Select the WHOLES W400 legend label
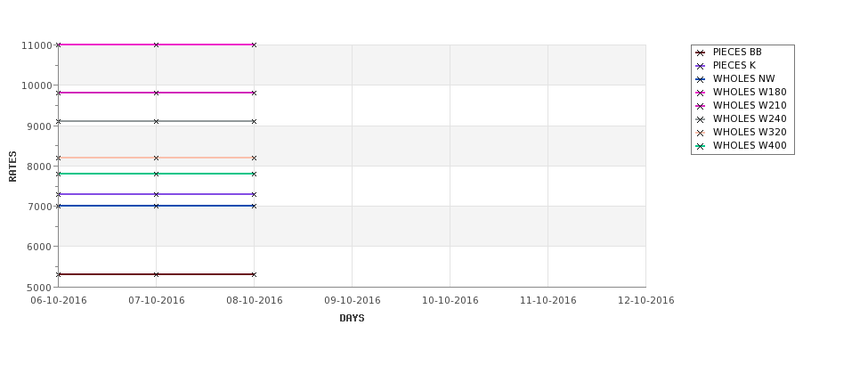The width and height of the screenshot is (868, 382). click(750, 146)
